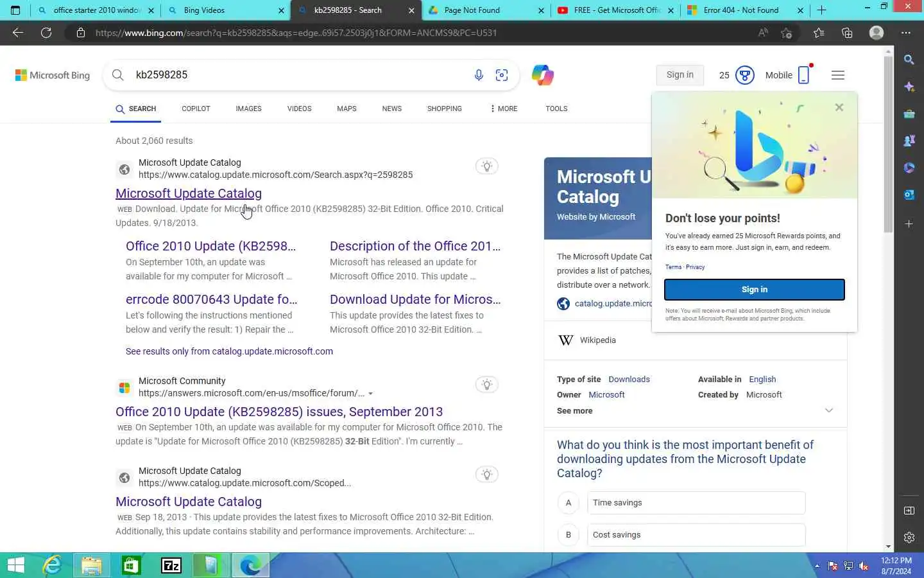This screenshot has height=578, width=924.
Task: Switch to the COPILOT tab
Action: coord(196,109)
